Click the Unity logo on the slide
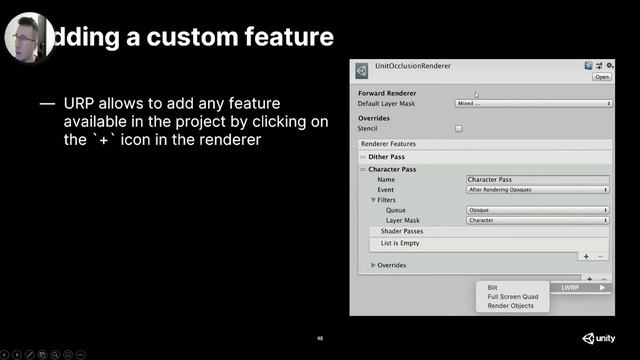This screenshot has width=640, height=360. tap(598, 338)
